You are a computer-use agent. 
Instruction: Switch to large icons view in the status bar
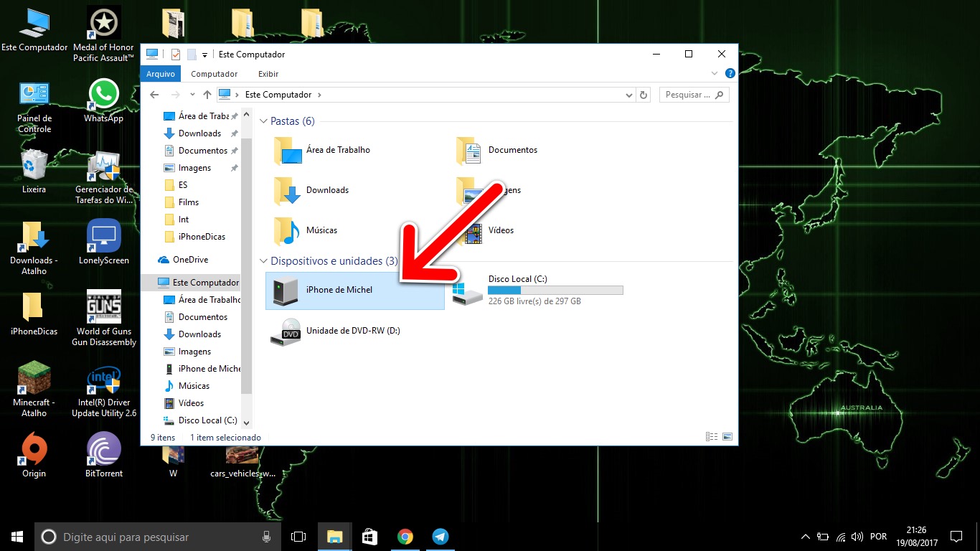click(727, 437)
